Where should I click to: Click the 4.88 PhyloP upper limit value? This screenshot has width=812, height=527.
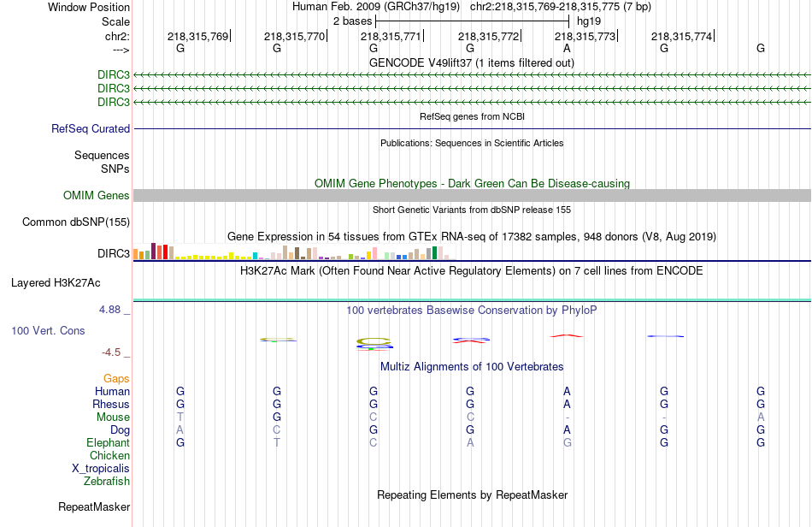109,310
